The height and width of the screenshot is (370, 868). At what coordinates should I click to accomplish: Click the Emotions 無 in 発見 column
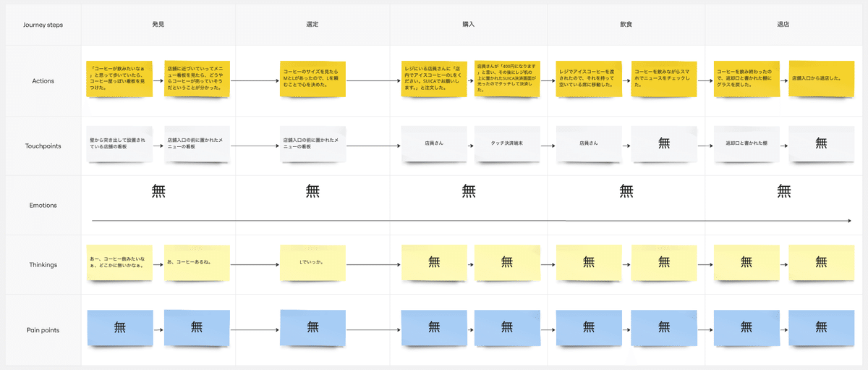pyautogui.click(x=158, y=191)
